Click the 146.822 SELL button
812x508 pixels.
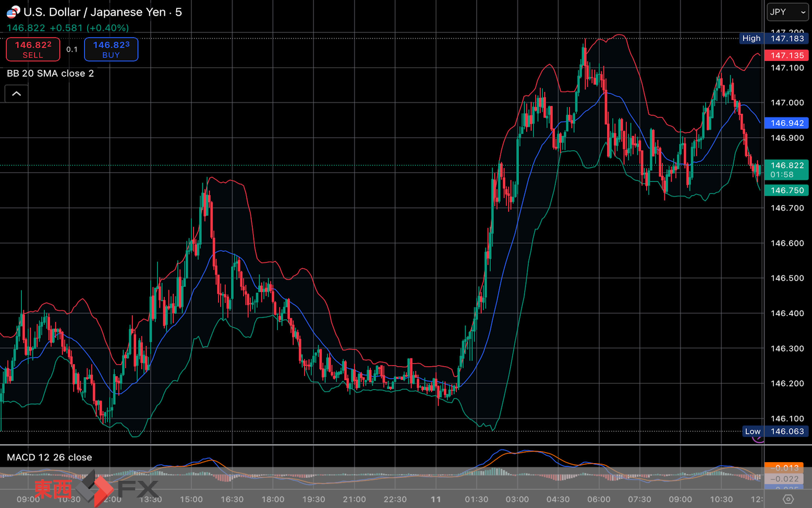click(x=33, y=50)
